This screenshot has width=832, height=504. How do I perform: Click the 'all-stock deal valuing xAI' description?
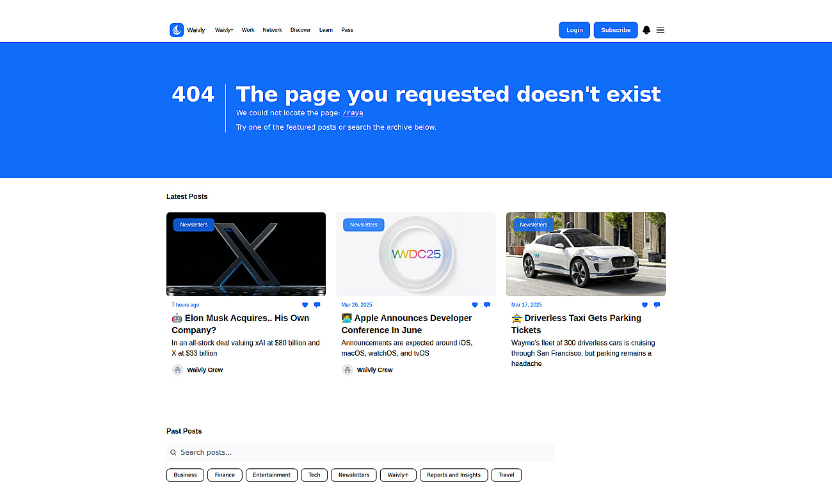pyautogui.click(x=246, y=348)
